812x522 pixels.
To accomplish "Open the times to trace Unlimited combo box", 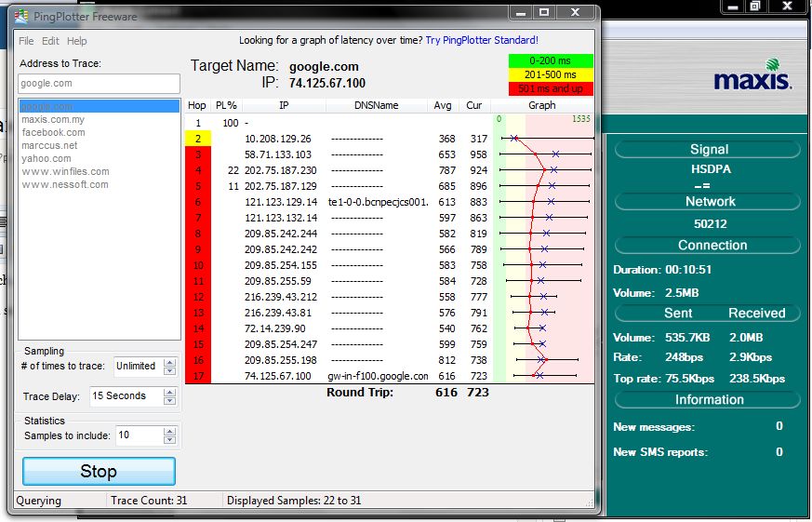I will 138,366.
